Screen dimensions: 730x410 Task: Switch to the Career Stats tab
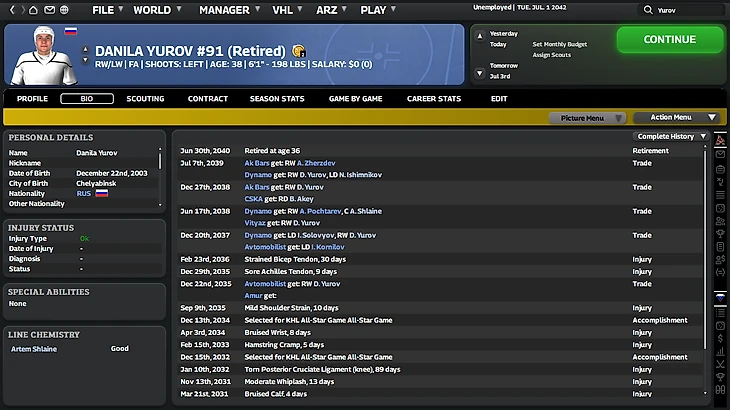point(434,99)
